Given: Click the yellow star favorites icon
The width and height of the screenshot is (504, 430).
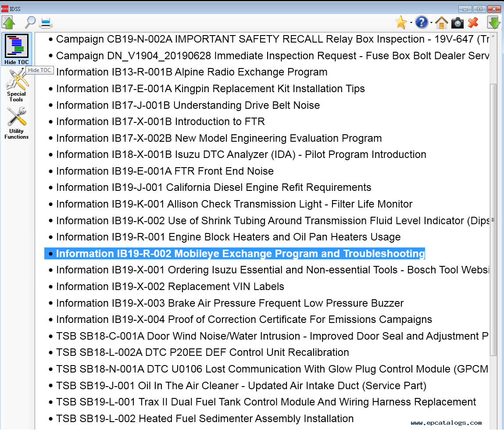Looking at the screenshot, I should click(401, 22).
